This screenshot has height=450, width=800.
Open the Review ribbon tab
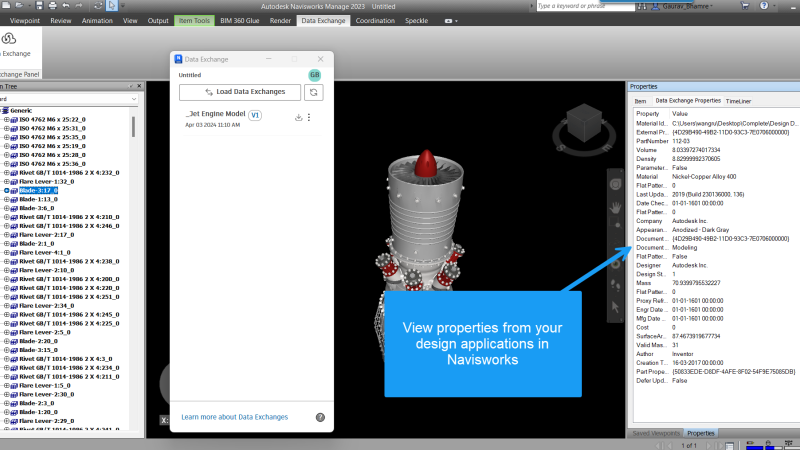coord(61,20)
